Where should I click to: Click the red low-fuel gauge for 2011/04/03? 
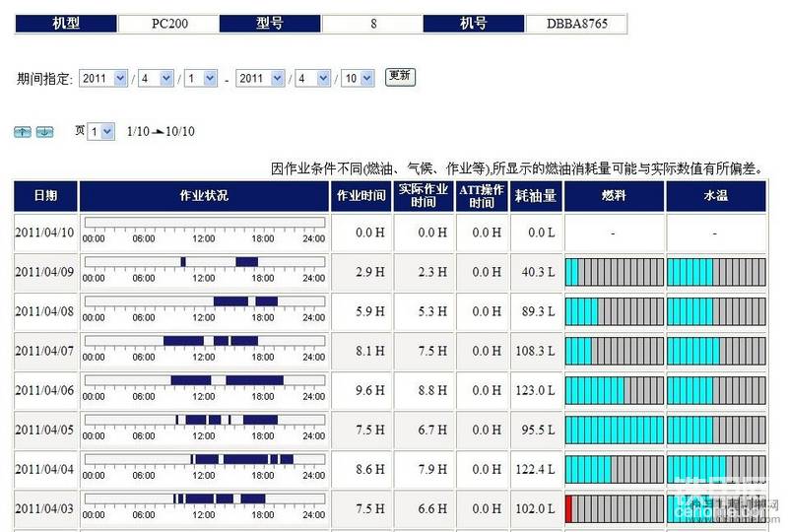[614, 509]
